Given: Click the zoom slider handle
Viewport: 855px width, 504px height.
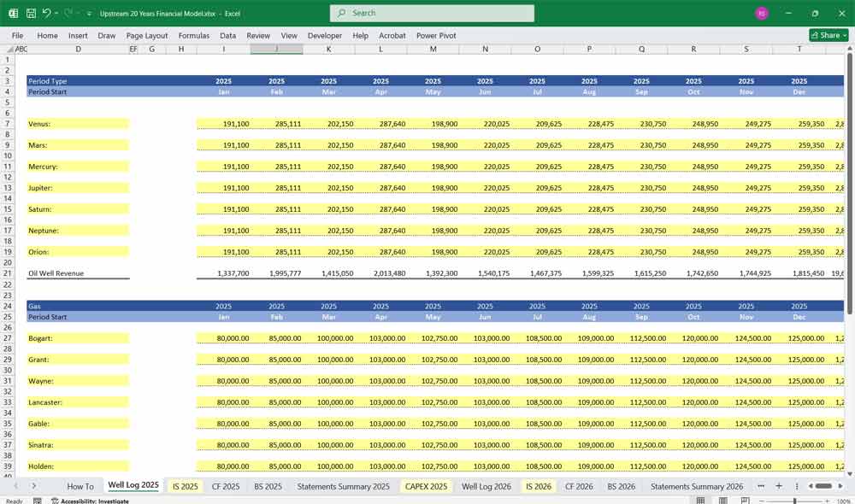Looking at the screenshot, I should pos(795,501).
